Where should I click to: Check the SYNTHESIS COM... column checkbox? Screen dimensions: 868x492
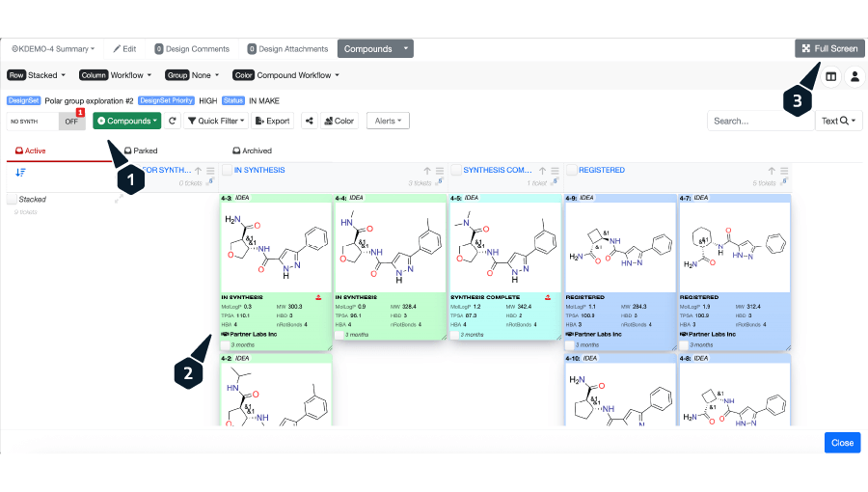pos(456,170)
